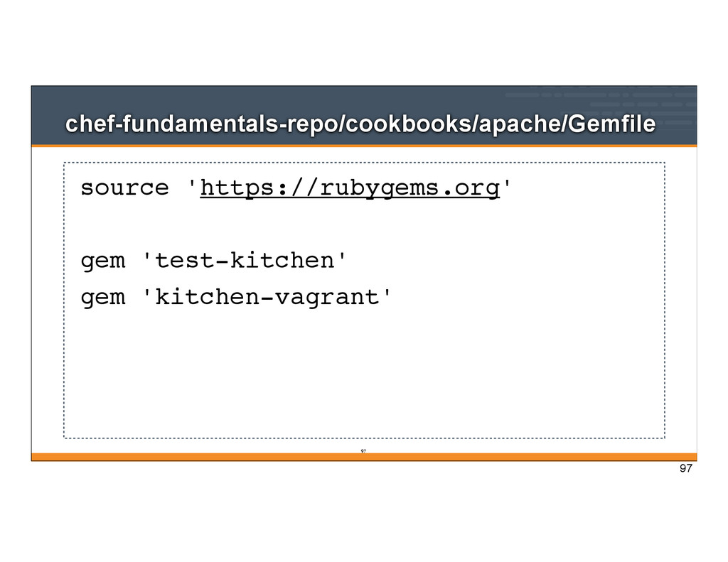728x562 pixels.
Task: Click slide number 97 at bottom right
Action: pyautogui.click(x=686, y=468)
